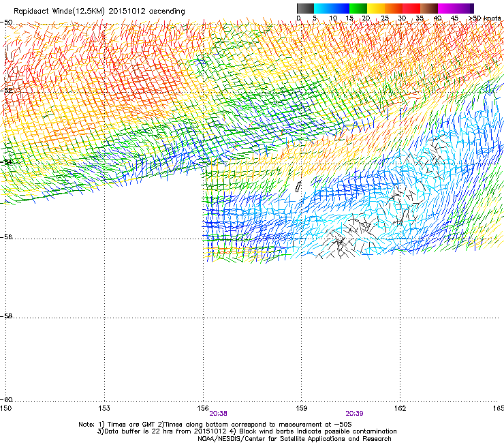Click the orange 25-30 knots color swatch
504x443 pixels.
click(x=394, y=8)
